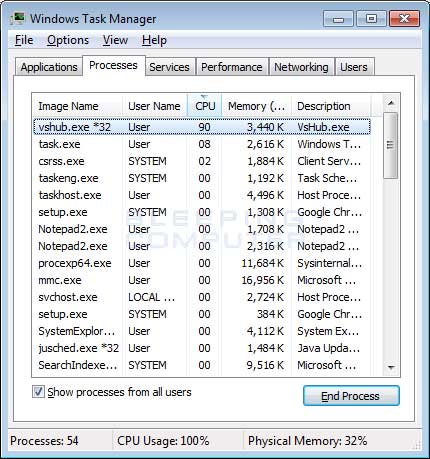Select the SystemExplor... process

(202, 331)
